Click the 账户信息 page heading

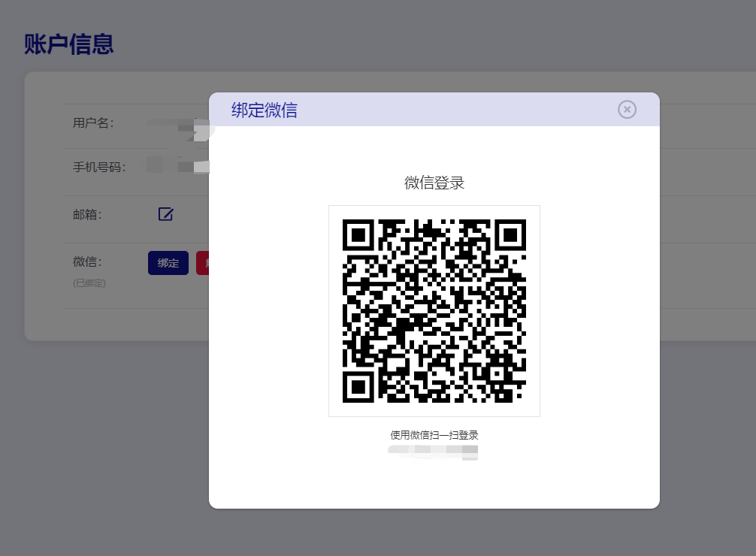click(x=69, y=44)
